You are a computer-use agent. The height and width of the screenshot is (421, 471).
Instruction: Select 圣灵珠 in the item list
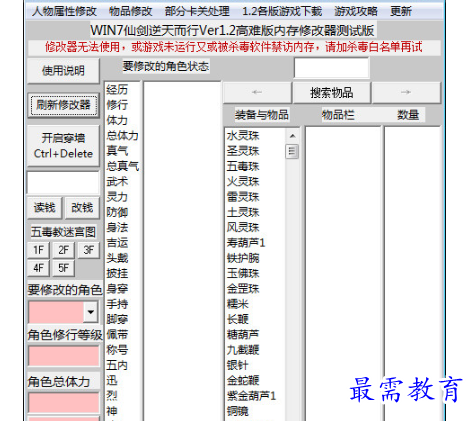coord(243,151)
